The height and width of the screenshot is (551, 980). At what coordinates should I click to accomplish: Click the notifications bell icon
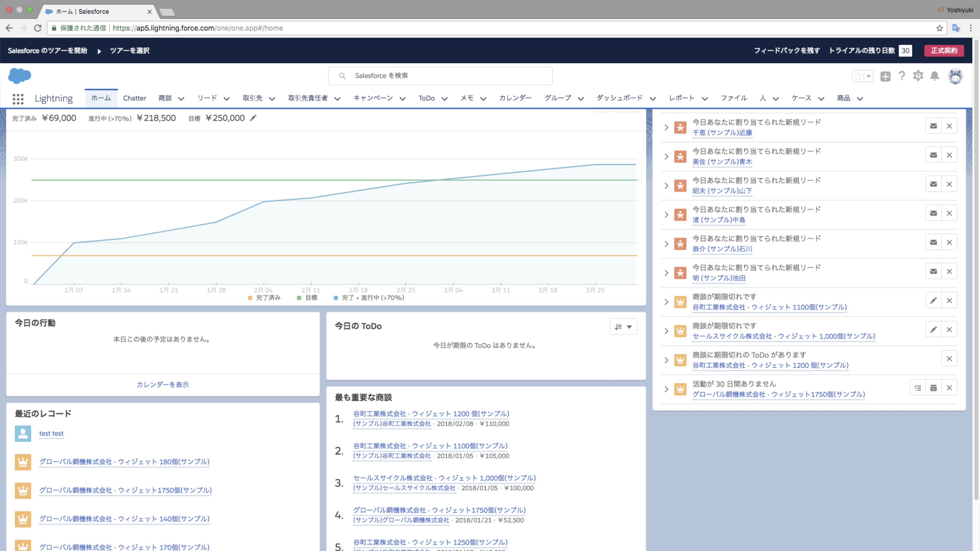pyautogui.click(x=934, y=76)
